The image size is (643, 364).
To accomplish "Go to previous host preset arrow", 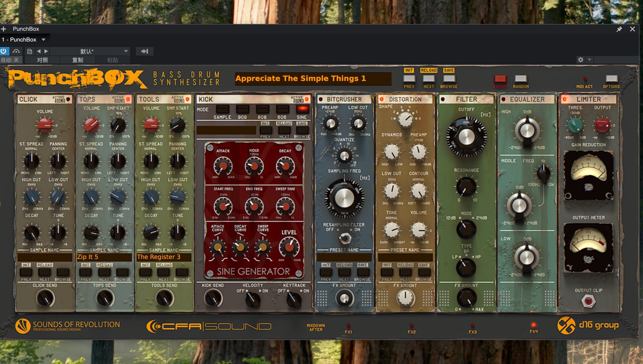I will [39, 51].
